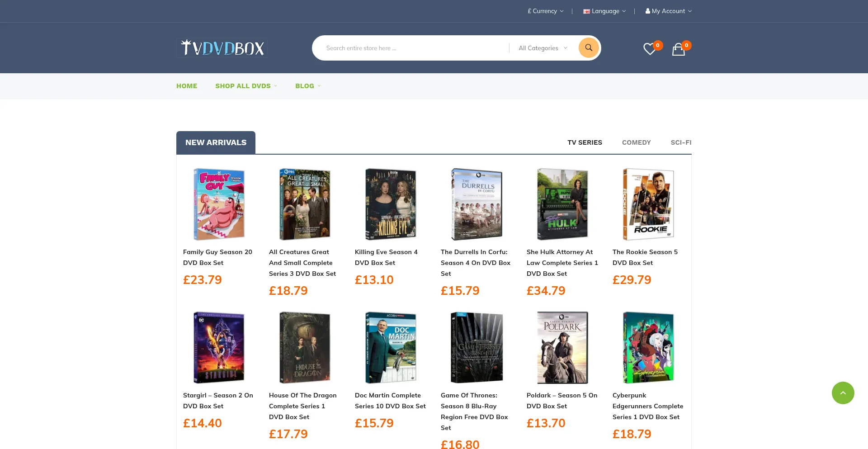Switch to the Sci-Fi tab

(681, 142)
